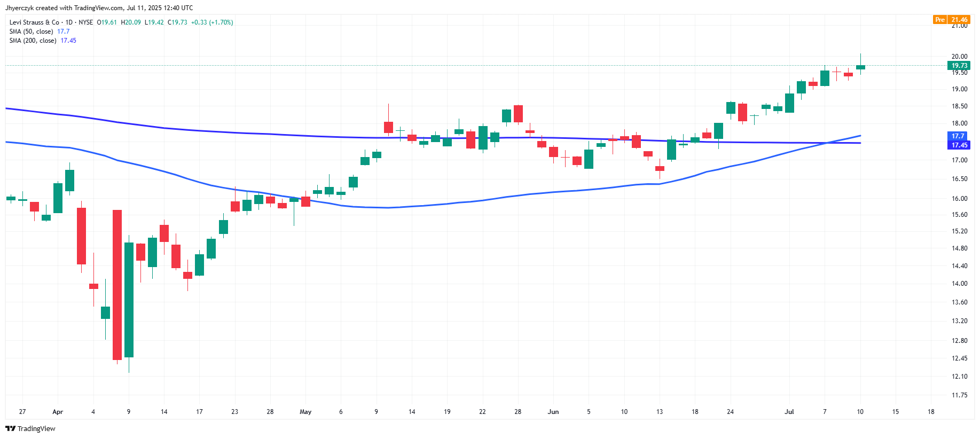Click the 12.45 price axis label

(x=959, y=358)
